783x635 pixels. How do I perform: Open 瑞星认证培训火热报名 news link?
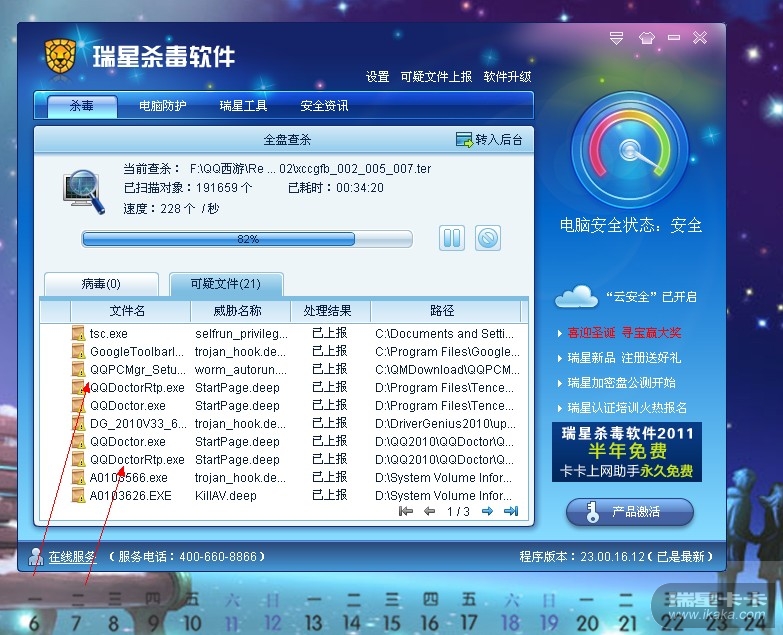click(x=627, y=407)
